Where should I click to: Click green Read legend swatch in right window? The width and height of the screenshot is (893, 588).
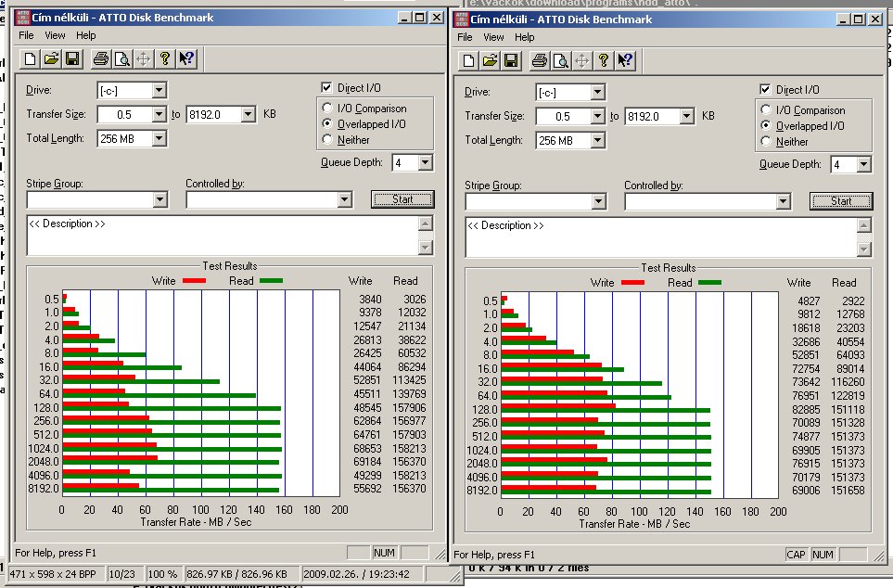pyautogui.click(x=709, y=282)
